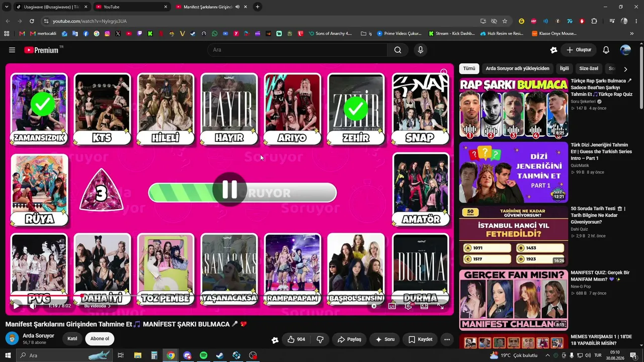Select the Arda Soruyor adlı yükleyiciden chip
This screenshot has width=644, height=362.
517,68
